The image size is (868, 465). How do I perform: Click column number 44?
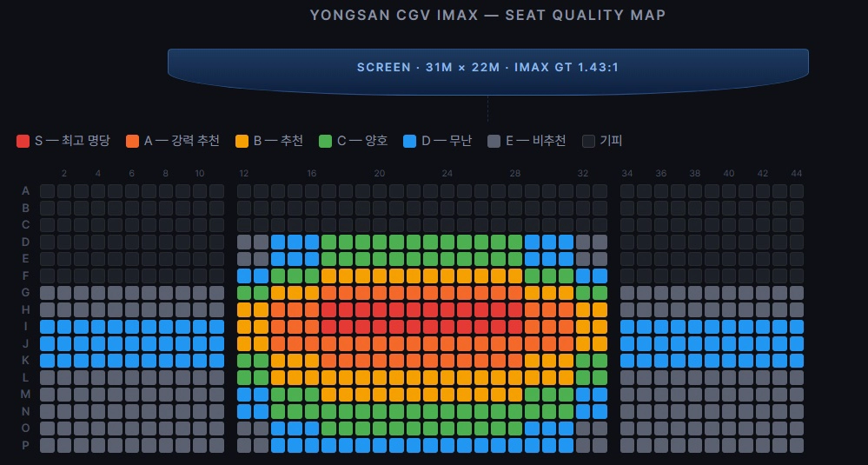[797, 173]
